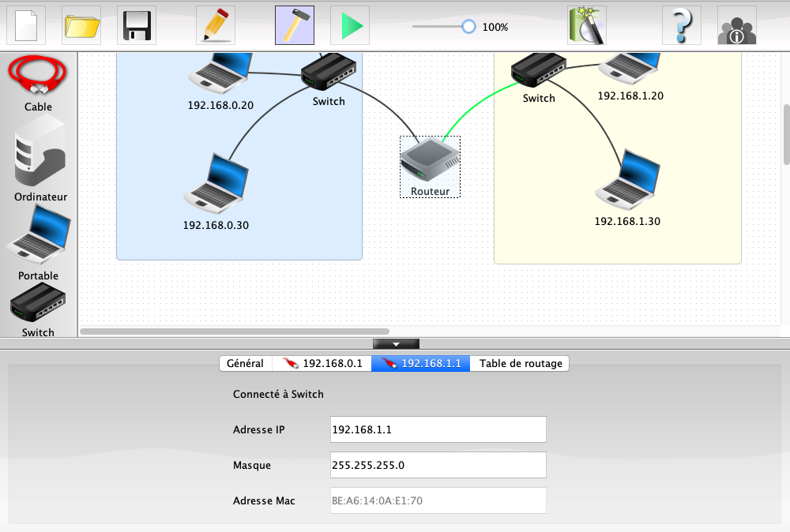Save the network using the floppy disk icon

[137, 25]
